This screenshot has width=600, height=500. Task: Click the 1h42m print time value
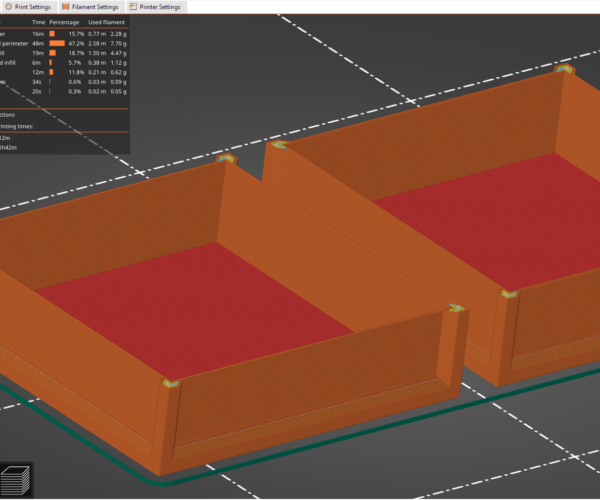(8, 148)
